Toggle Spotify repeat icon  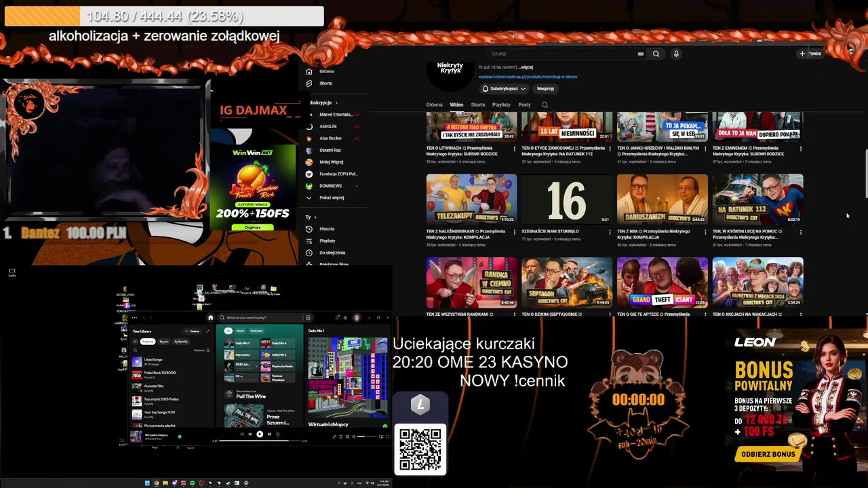tap(278, 434)
